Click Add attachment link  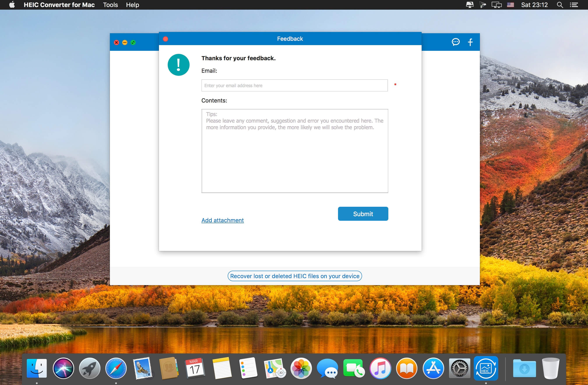click(222, 220)
